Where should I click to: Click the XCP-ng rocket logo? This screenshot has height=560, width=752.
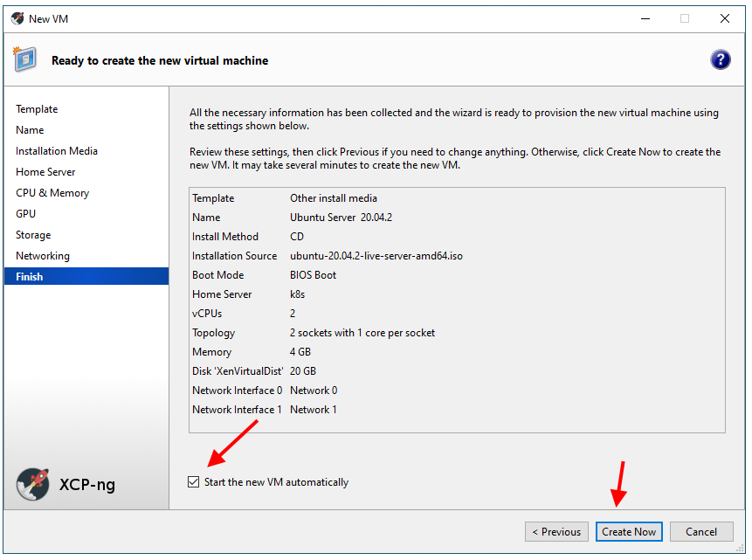pyautogui.click(x=33, y=483)
